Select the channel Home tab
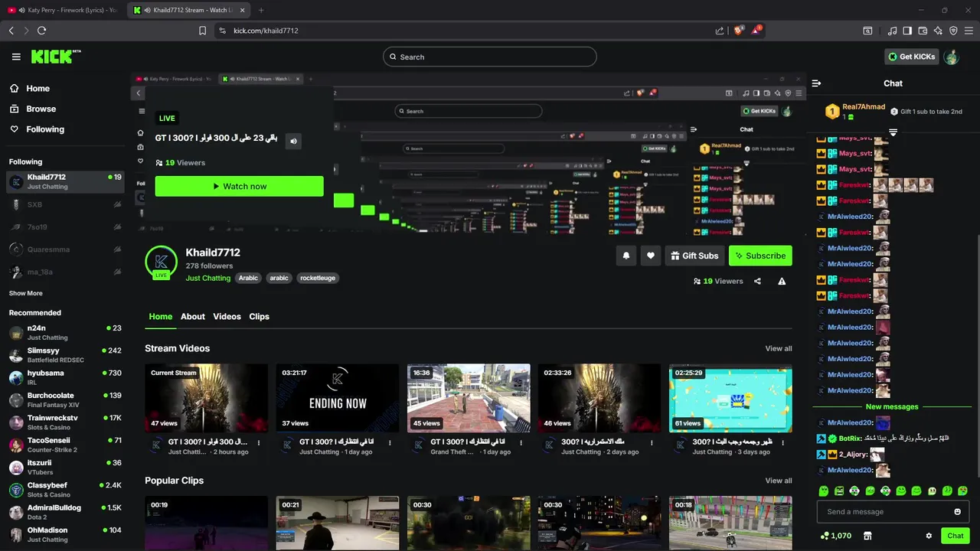Image resolution: width=980 pixels, height=551 pixels. point(161,316)
